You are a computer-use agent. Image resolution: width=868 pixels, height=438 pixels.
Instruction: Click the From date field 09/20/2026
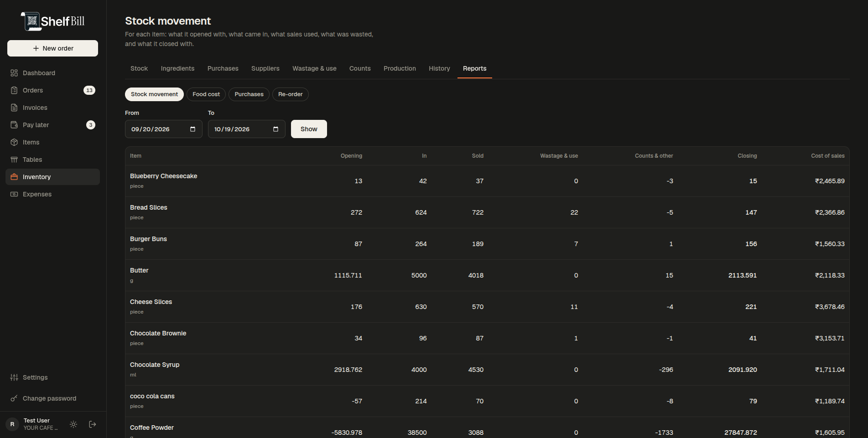tap(164, 129)
